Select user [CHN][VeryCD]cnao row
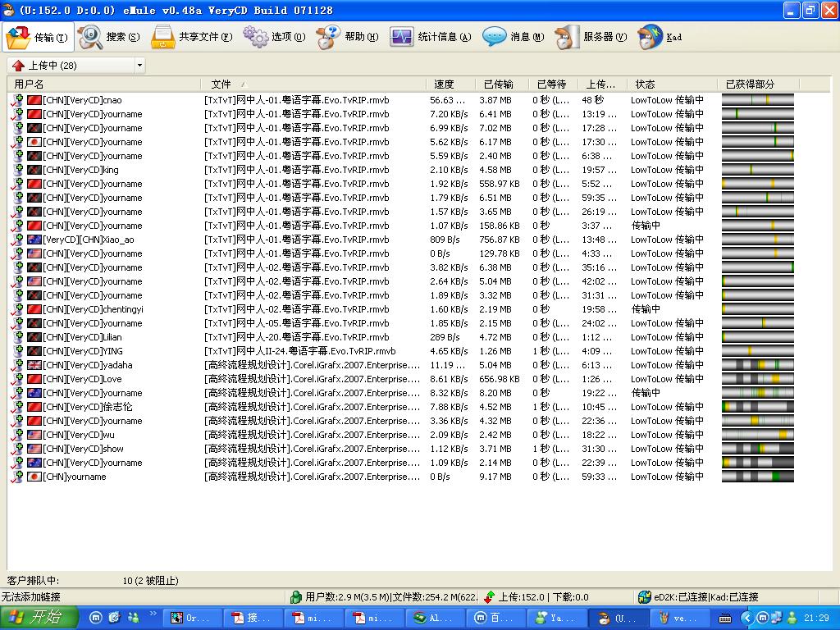This screenshot has width=840, height=630. (x=402, y=100)
